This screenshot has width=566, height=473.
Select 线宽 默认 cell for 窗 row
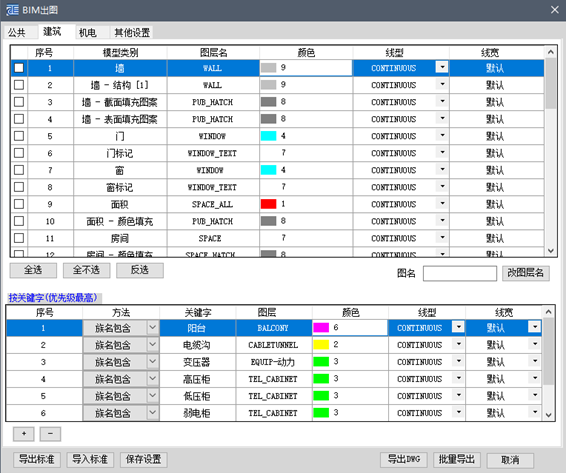click(496, 170)
